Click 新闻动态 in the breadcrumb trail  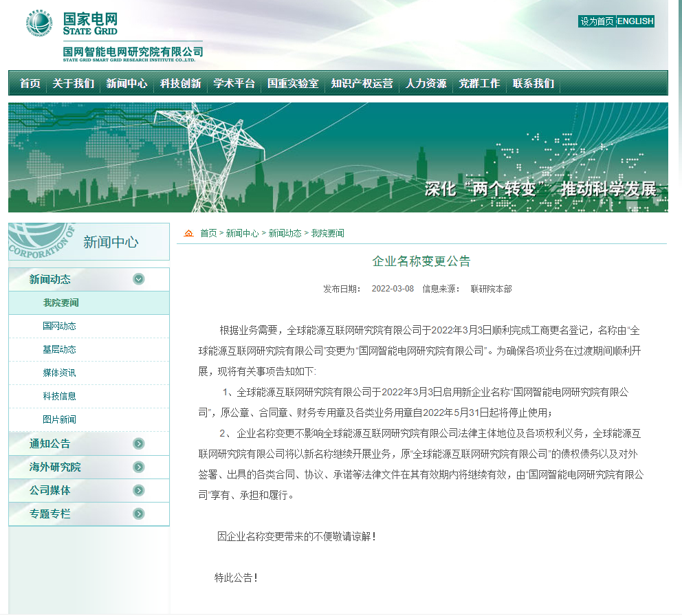click(x=285, y=233)
